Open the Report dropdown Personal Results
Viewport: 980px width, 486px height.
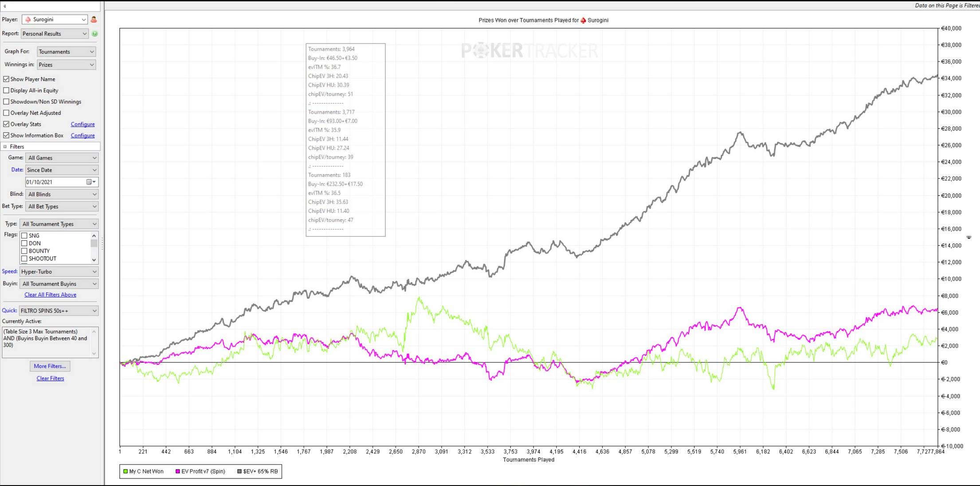[x=55, y=34]
